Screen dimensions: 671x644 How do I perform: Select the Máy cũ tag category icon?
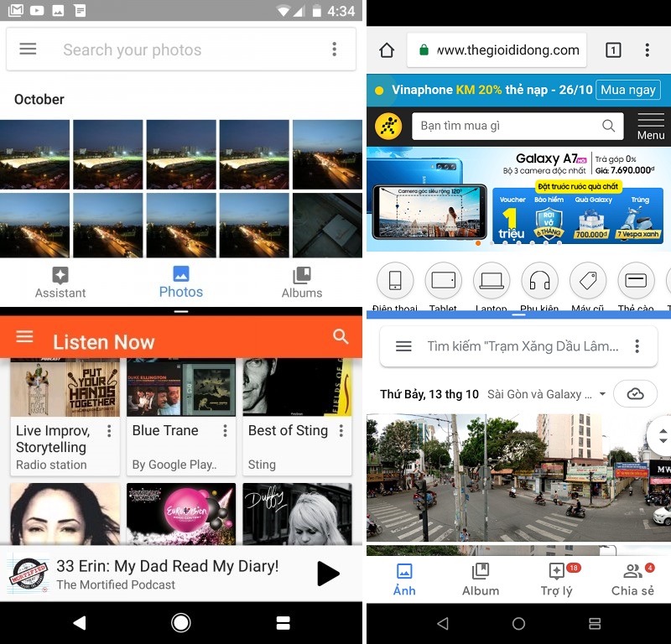pos(588,281)
